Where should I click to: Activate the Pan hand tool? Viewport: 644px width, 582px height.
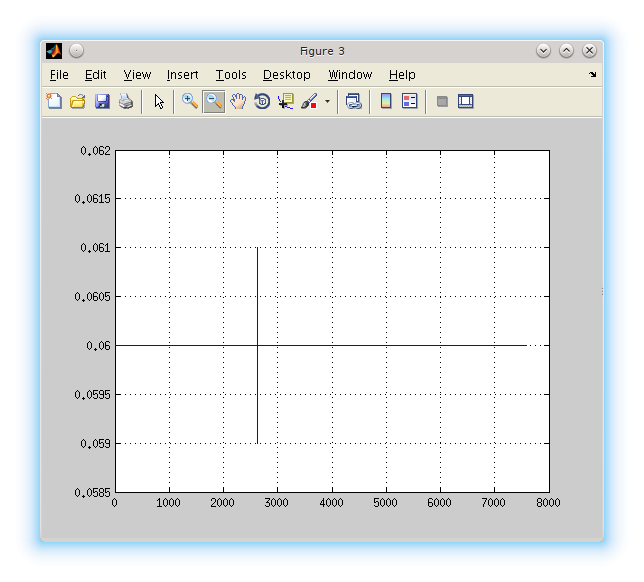(238, 101)
